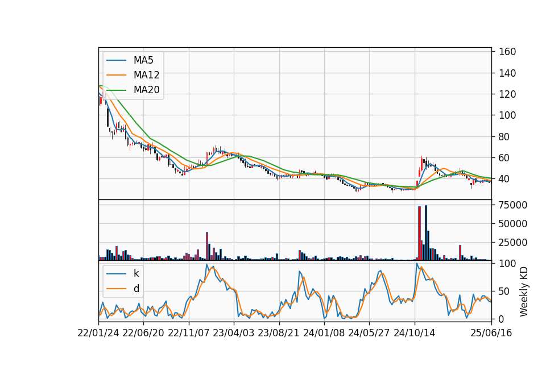Click the blue MA5 legend line sample
The height and width of the screenshot is (392, 546).
[x=116, y=60]
